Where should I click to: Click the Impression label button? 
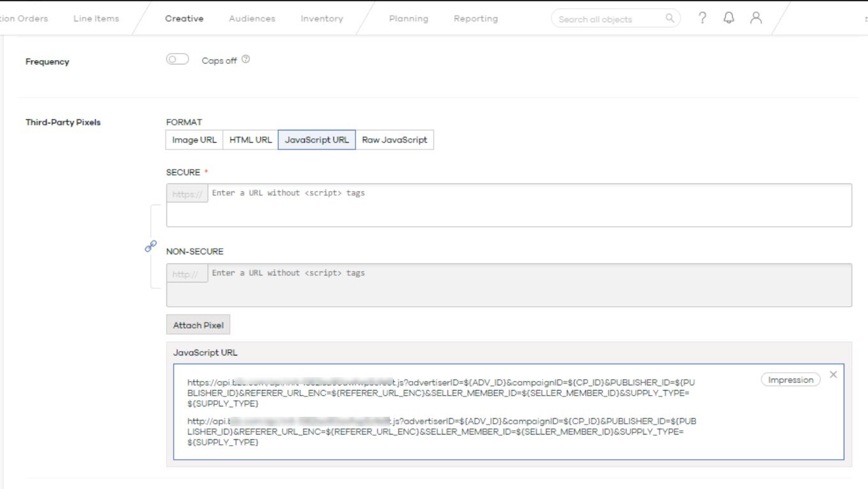pyautogui.click(x=791, y=380)
